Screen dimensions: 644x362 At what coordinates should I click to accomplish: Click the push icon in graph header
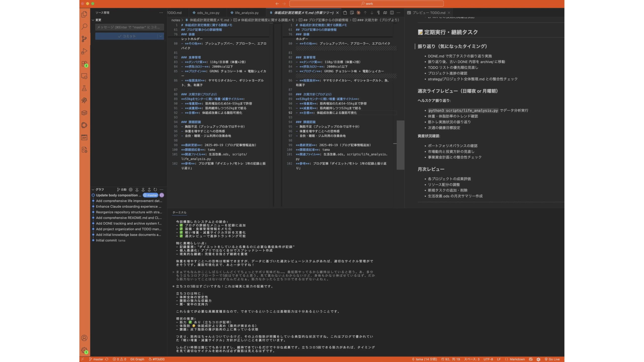(149, 190)
